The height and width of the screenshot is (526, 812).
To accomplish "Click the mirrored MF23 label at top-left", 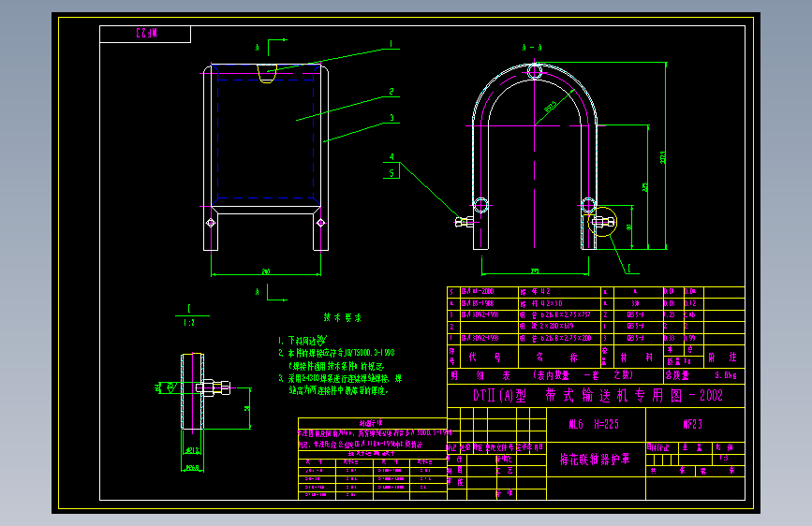I will [146, 33].
